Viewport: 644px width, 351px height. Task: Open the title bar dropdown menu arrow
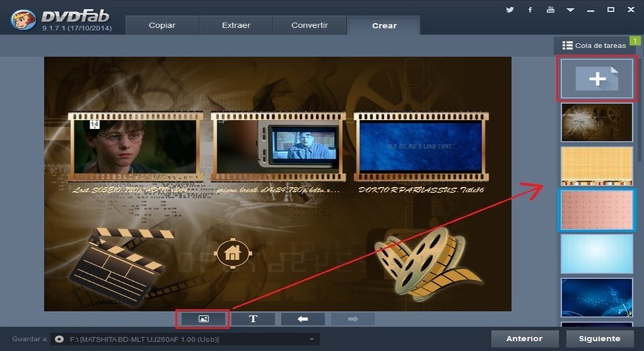[x=571, y=10]
